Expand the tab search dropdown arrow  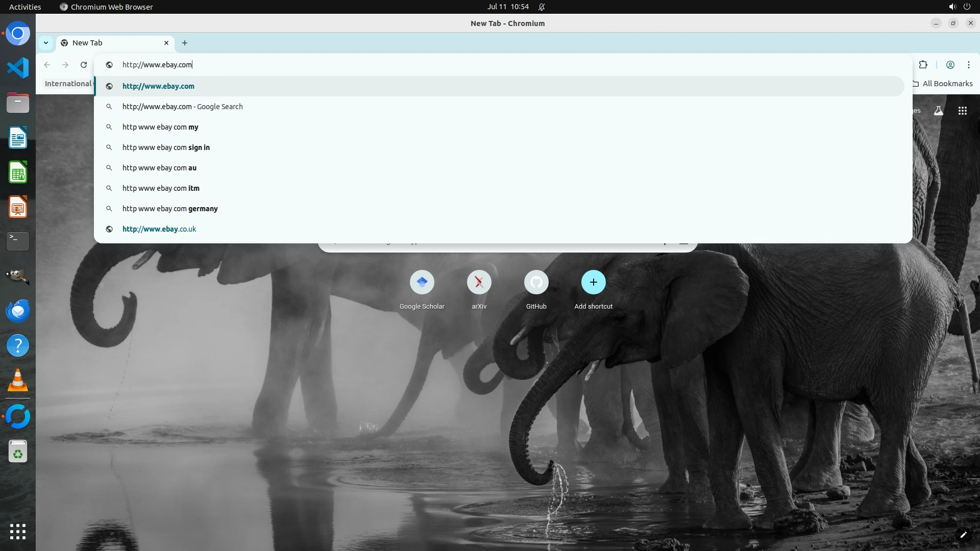[46, 43]
